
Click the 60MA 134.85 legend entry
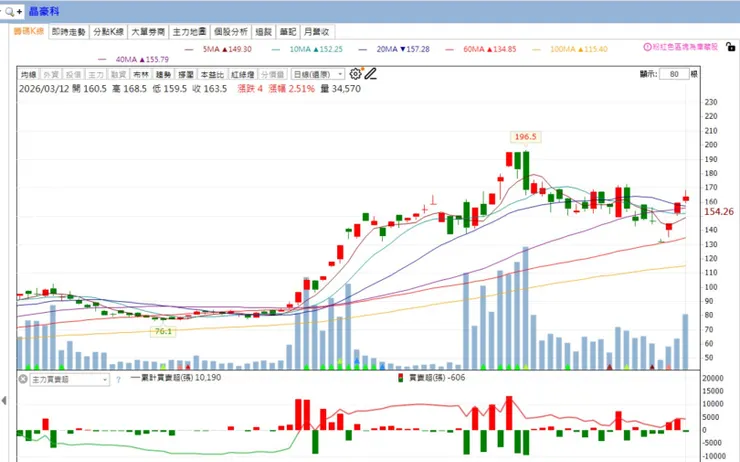point(481,49)
